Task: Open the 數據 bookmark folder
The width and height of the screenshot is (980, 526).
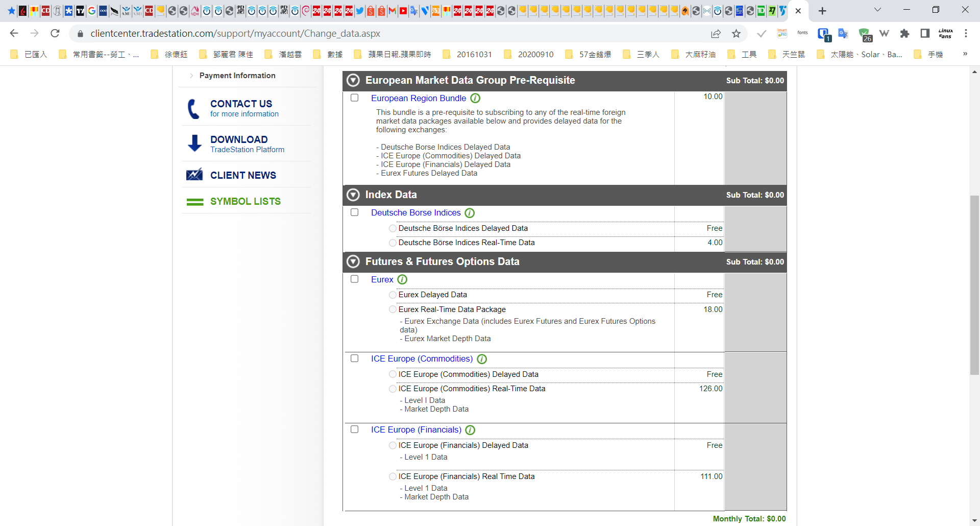Action: tap(328, 54)
